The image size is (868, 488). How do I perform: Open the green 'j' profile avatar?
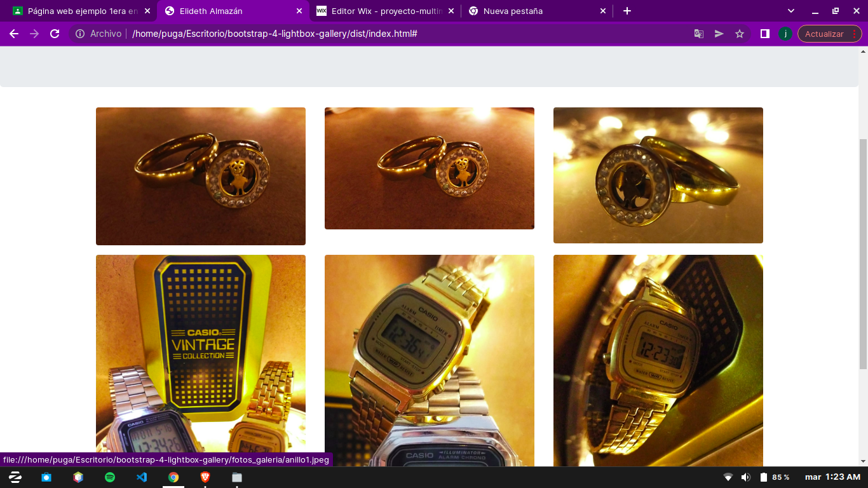click(785, 34)
